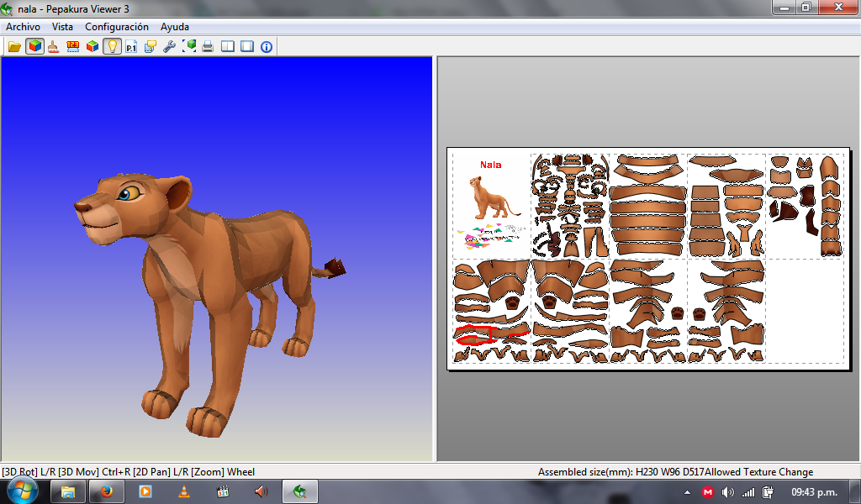Close the Pepakura Viewer window
The width and height of the screenshot is (861, 504).
point(839,7)
